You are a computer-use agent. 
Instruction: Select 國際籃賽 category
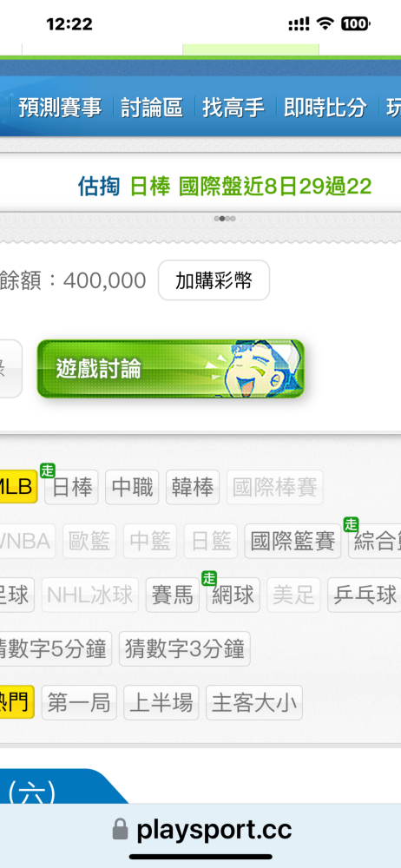coord(293,541)
